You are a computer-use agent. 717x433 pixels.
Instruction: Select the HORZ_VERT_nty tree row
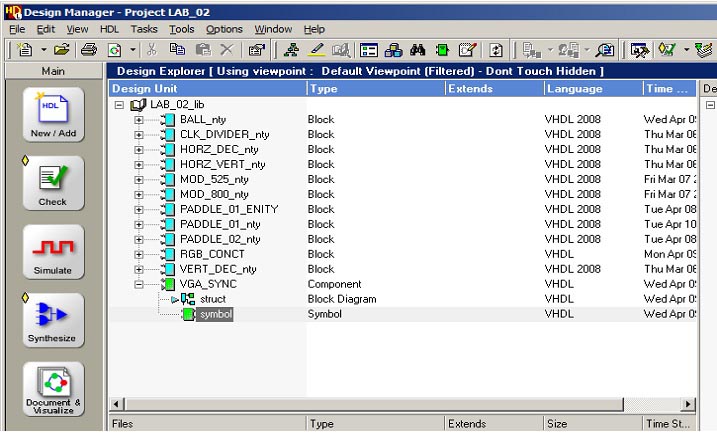click(222, 165)
